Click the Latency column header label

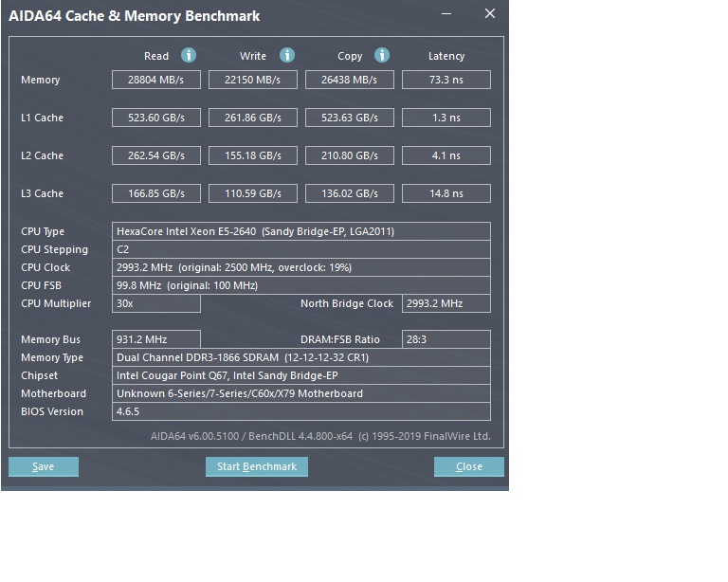(x=446, y=56)
